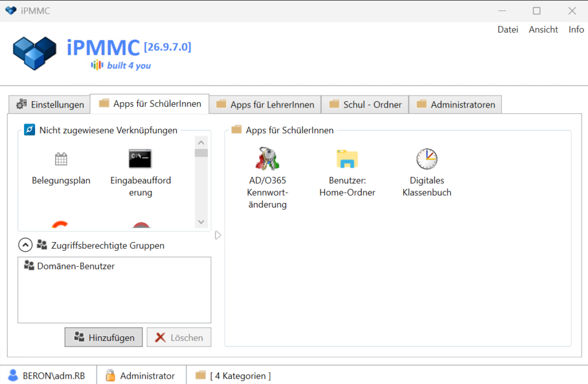Click scrollbar down arrow in unassigned shortcuts
The height and width of the screenshot is (384, 588).
(201, 222)
